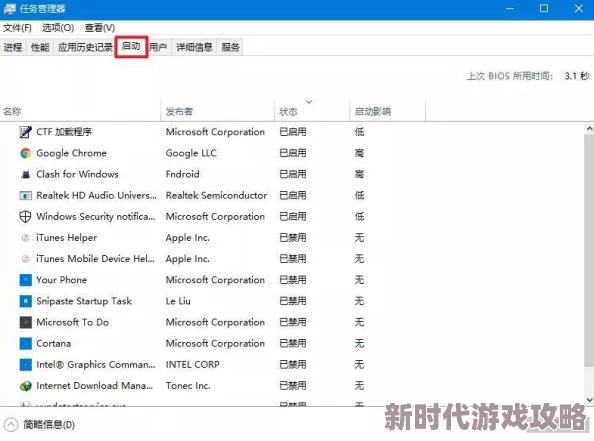Click publisher INTEL CORP cell
The image size is (594, 441).
click(192, 364)
